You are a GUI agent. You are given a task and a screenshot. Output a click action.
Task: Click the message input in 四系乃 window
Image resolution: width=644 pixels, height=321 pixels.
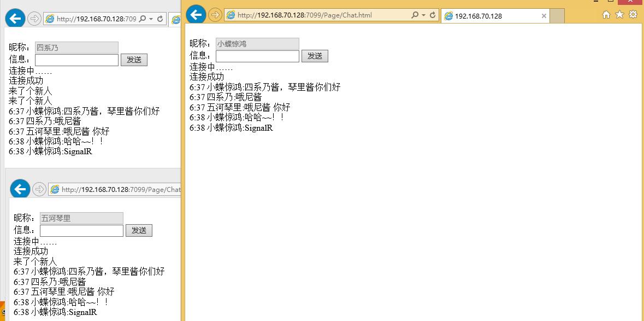tap(77, 60)
